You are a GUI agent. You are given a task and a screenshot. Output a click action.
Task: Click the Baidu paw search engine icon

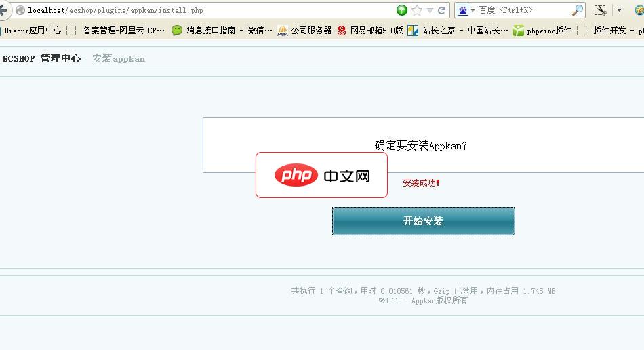tap(463, 10)
